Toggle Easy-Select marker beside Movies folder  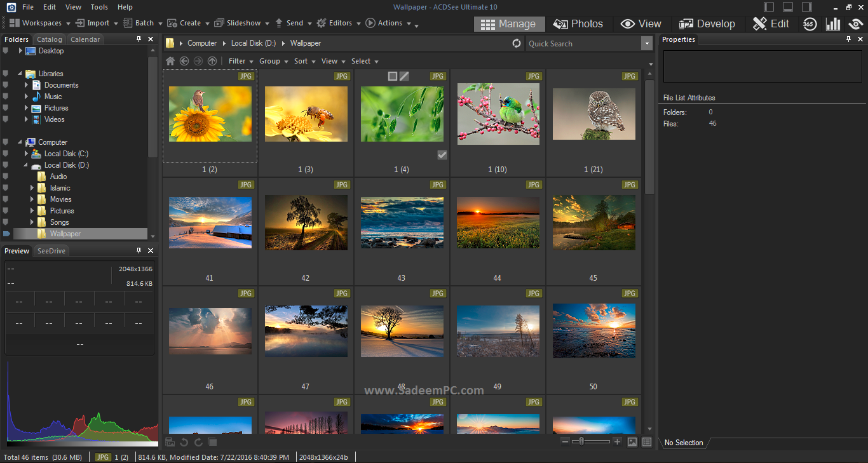pyautogui.click(x=5, y=199)
